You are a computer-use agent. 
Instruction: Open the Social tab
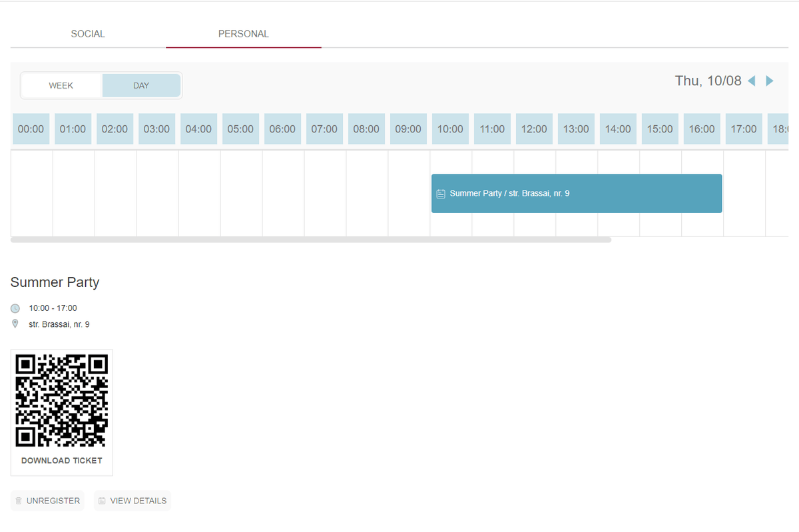[x=88, y=34]
